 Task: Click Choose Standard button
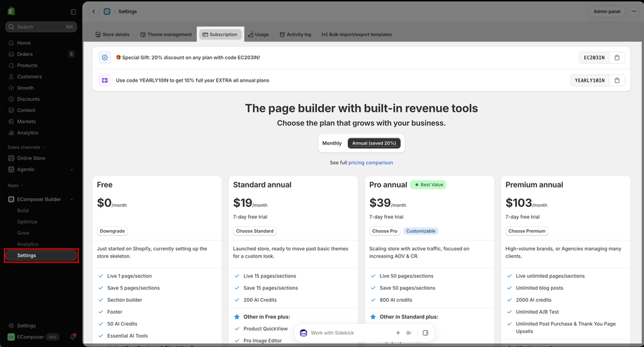[x=255, y=231]
